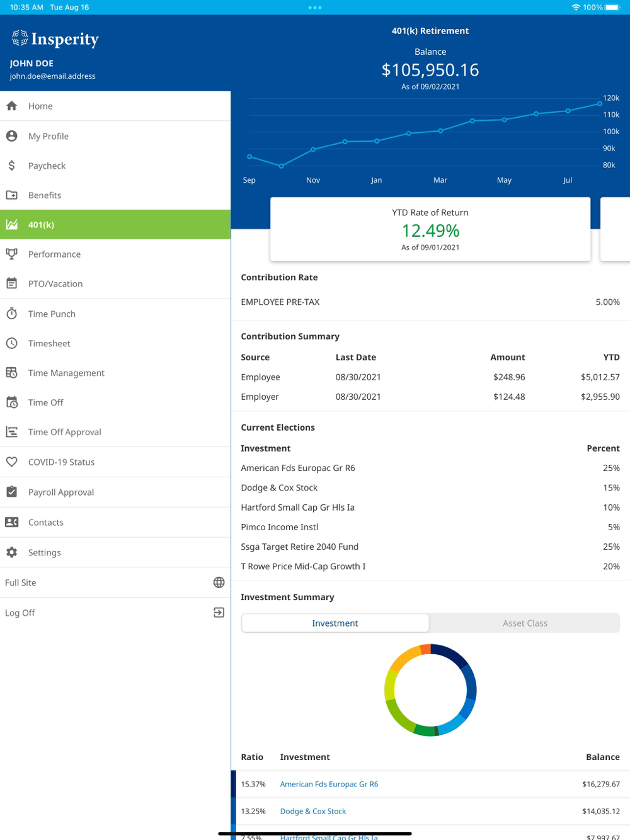Click the Payroll Approval clipboard icon
This screenshot has width=630, height=840.
pyautogui.click(x=12, y=492)
